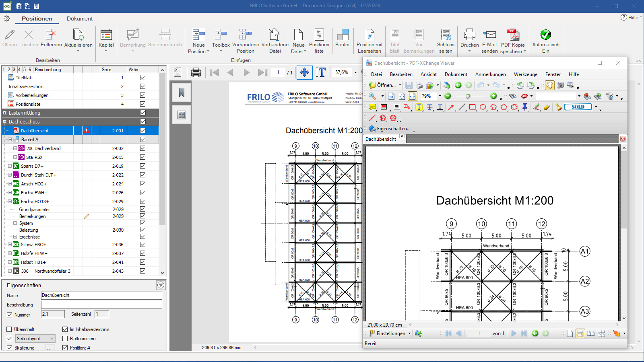Click the highlight text tool in PDF-XChange

(x=419, y=107)
